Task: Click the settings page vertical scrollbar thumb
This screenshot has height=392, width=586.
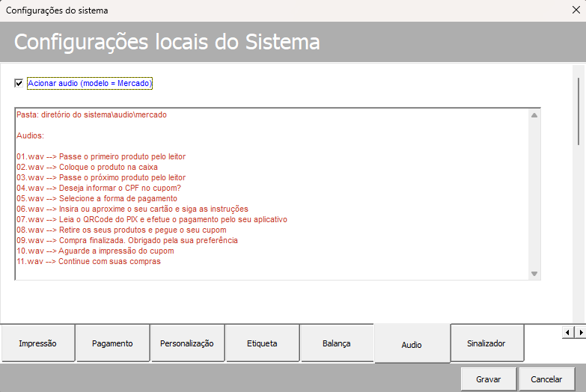Action: point(579,111)
